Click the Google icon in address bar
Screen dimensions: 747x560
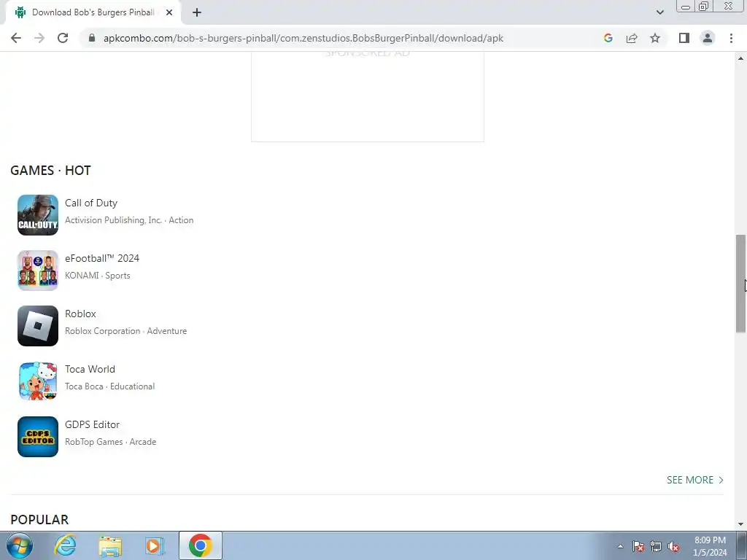click(x=608, y=38)
